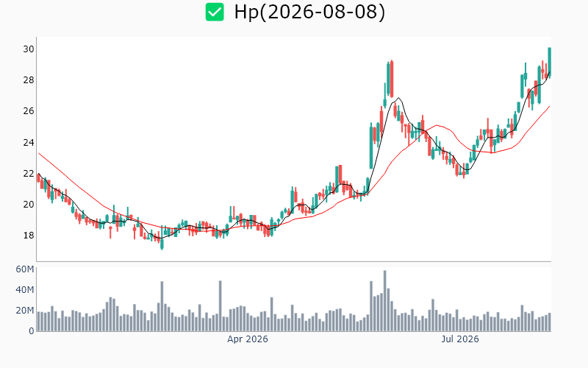Click the 40M volume axis label
Viewport: 588px width, 368px height.
tap(25, 290)
